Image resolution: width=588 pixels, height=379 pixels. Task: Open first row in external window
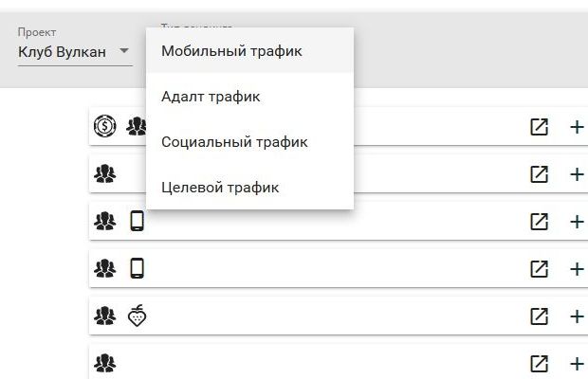point(539,127)
